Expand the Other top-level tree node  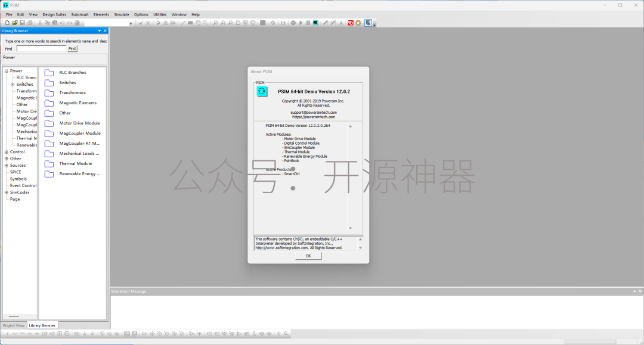click(6, 158)
